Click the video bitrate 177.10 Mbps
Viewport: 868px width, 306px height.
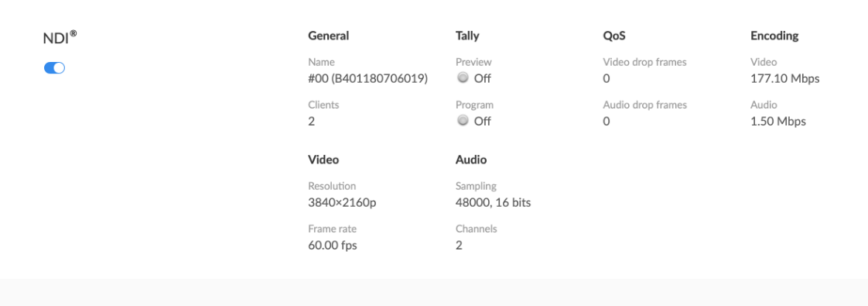[785, 79]
